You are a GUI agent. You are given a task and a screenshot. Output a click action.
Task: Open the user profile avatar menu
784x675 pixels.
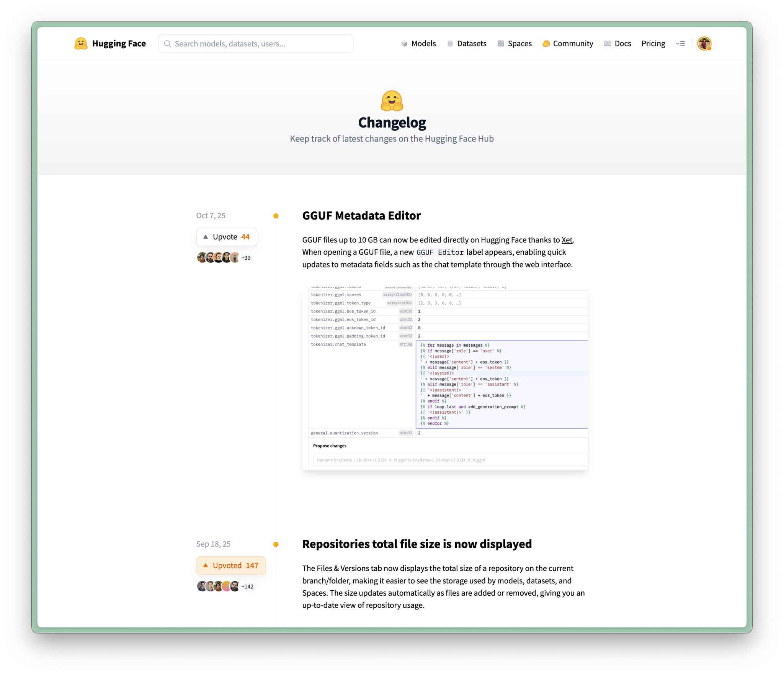pos(704,44)
